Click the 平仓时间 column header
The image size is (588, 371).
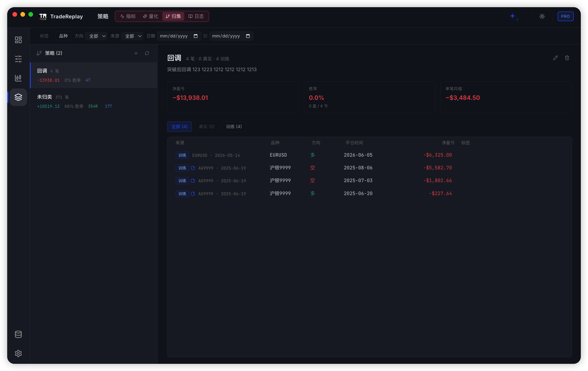coord(354,143)
